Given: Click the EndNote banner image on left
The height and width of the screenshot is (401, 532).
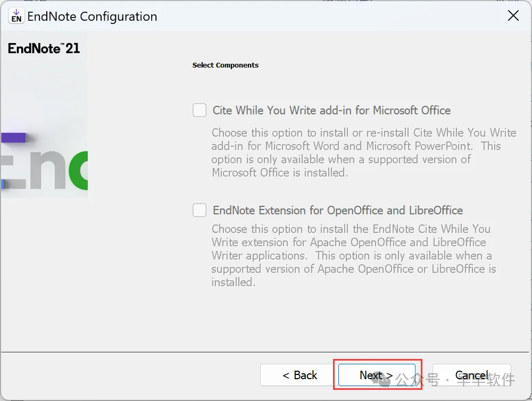Looking at the screenshot, I should pos(45,115).
